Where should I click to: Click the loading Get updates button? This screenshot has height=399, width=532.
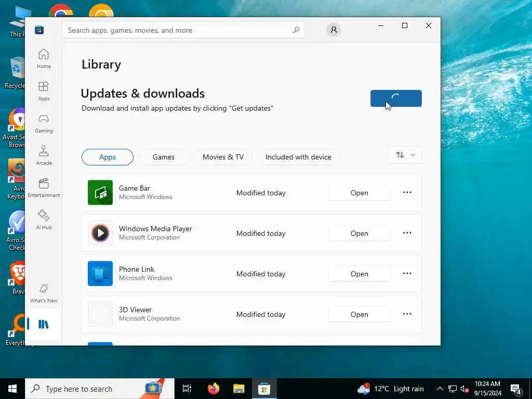click(x=396, y=98)
